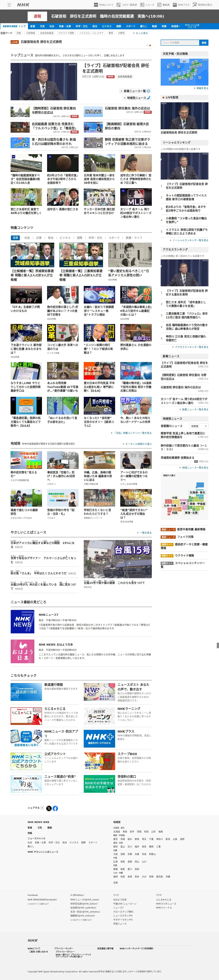Open やさしいことばニュース in the nav bar
The width and height of the screenshot is (219, 980).
coord(192,26)
